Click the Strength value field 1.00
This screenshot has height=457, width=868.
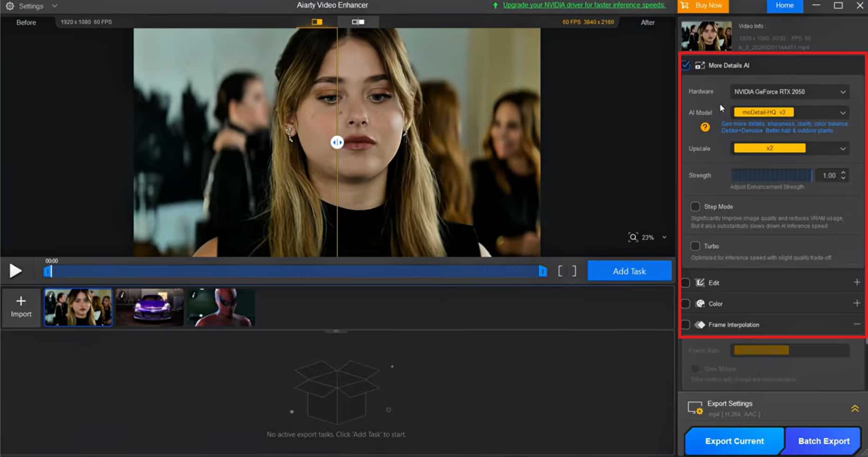click(829, 176)
